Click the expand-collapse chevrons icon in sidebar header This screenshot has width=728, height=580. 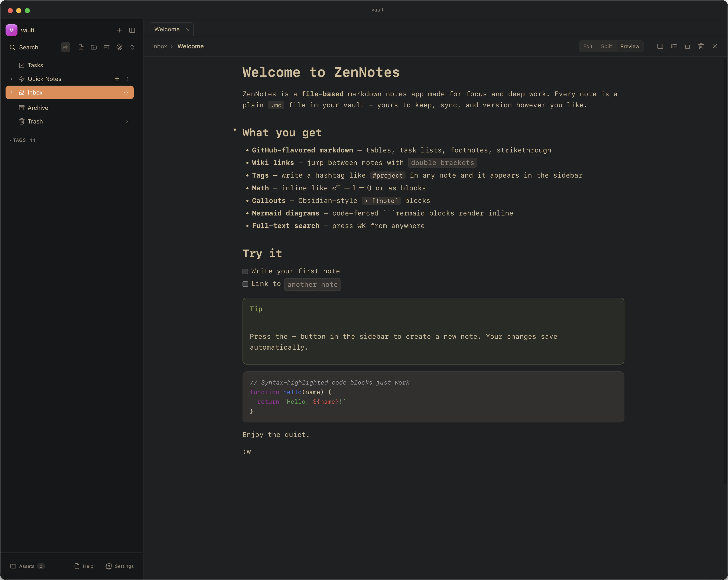point(132,47)
